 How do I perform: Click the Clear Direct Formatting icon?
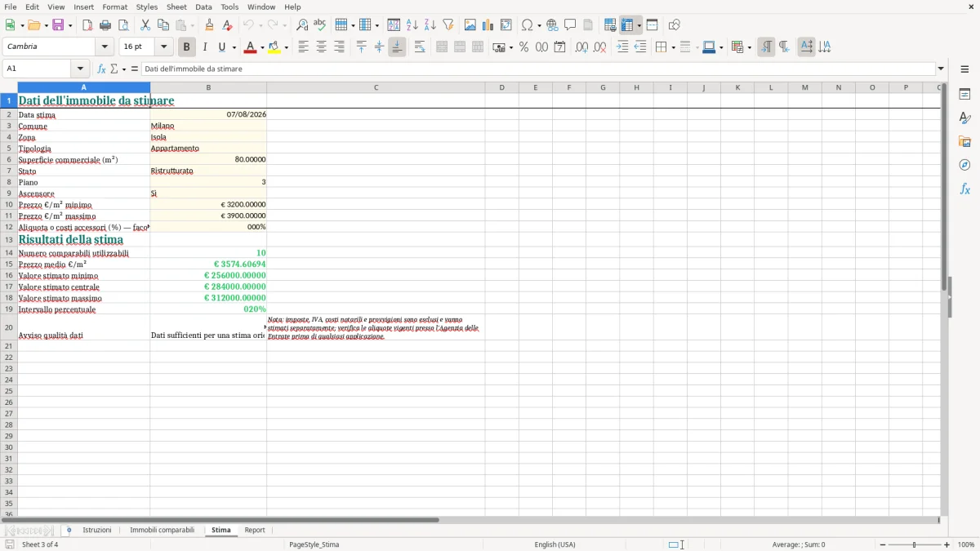(227, 25)
